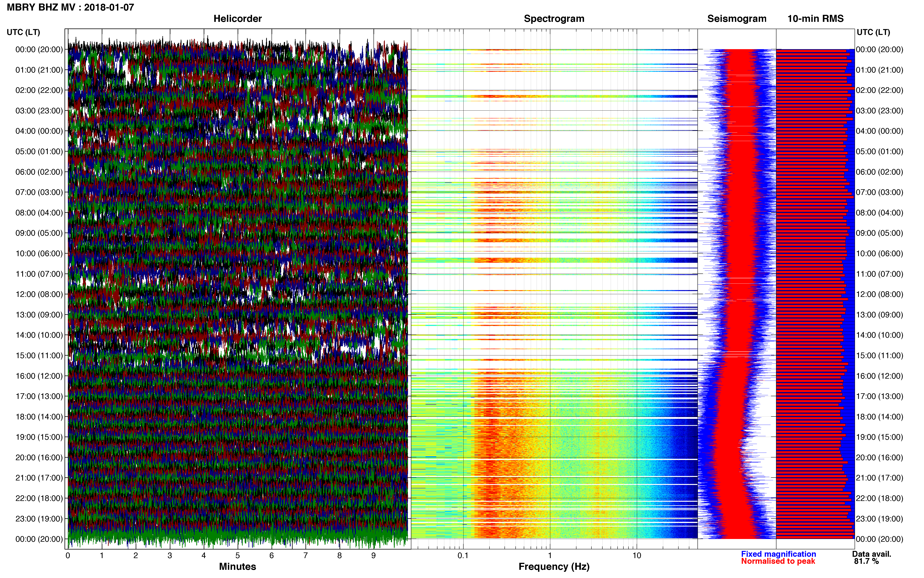Screen dimensions: 924x578
Task: Select left axis label "14:00 (10:00)"
Action: tap(39, 335)
